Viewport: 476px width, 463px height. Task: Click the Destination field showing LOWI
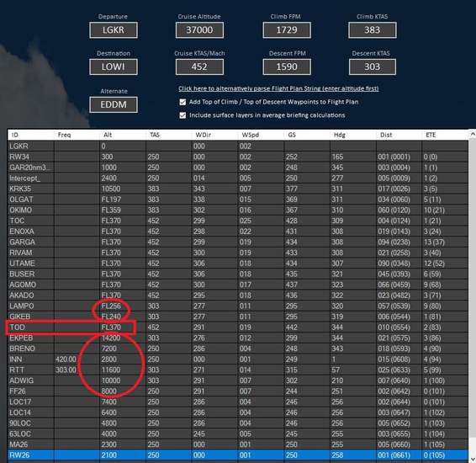pyautogui.click(x=114, y=67)
